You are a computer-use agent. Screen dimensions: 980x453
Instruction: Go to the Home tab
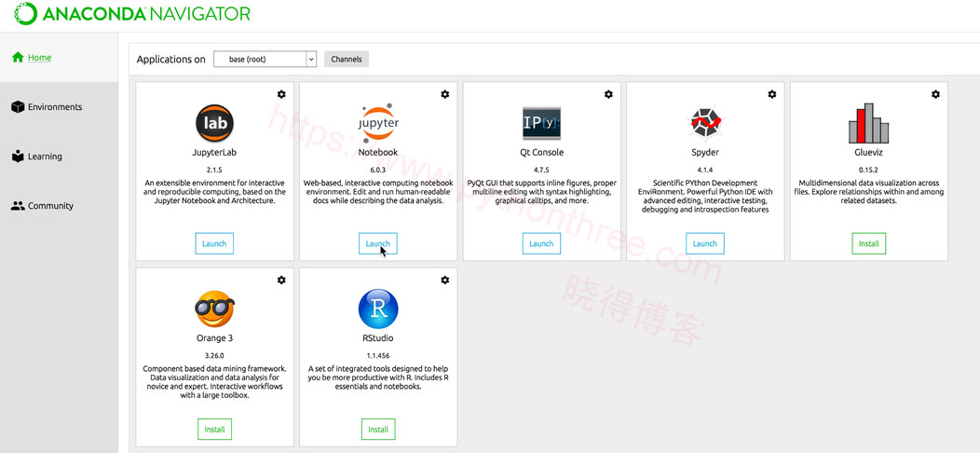pyautogui.click(x=59, y=58)
